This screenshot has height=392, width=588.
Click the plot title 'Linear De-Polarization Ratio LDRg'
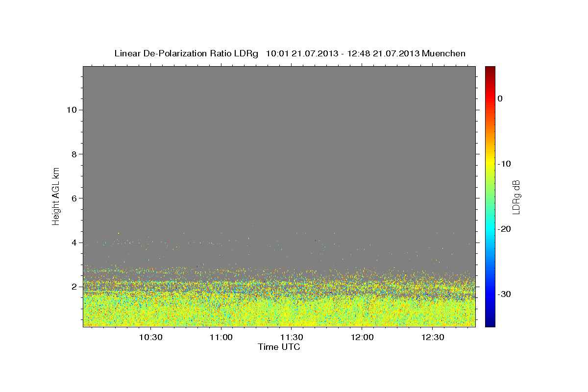click(x=186, y=53)
